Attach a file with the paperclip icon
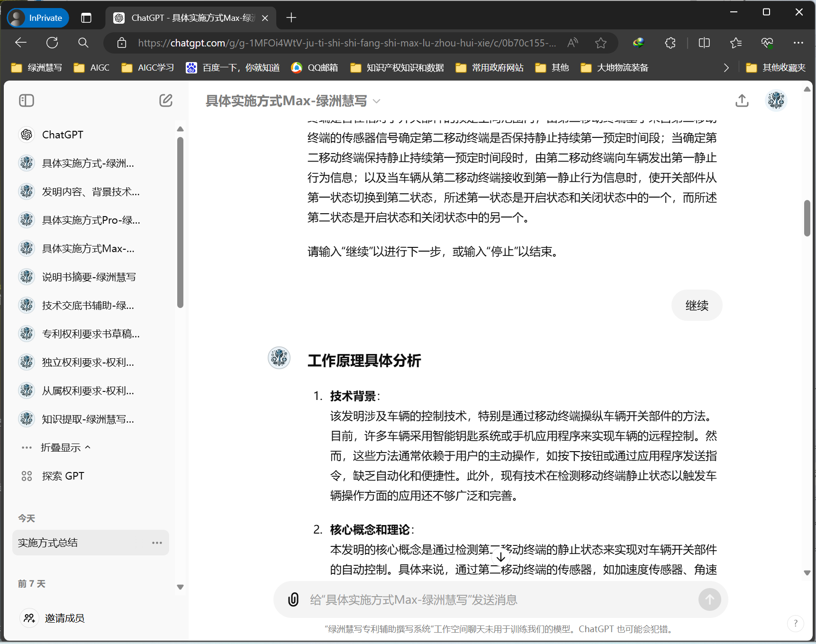This screenshot has width=816, height=644. (x=294, y=599)
